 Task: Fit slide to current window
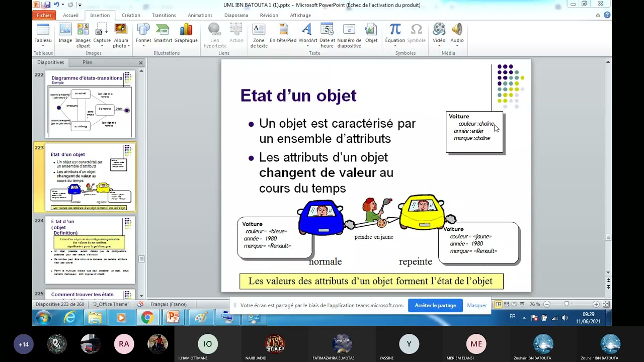click(x=606, y=304)
